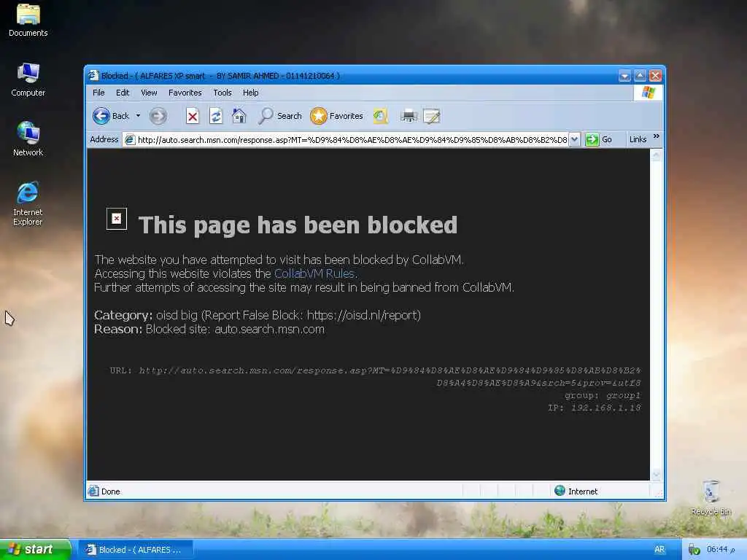747x560 pixels.
Task: Click the page icon in address bar
Action: [129, 139]
